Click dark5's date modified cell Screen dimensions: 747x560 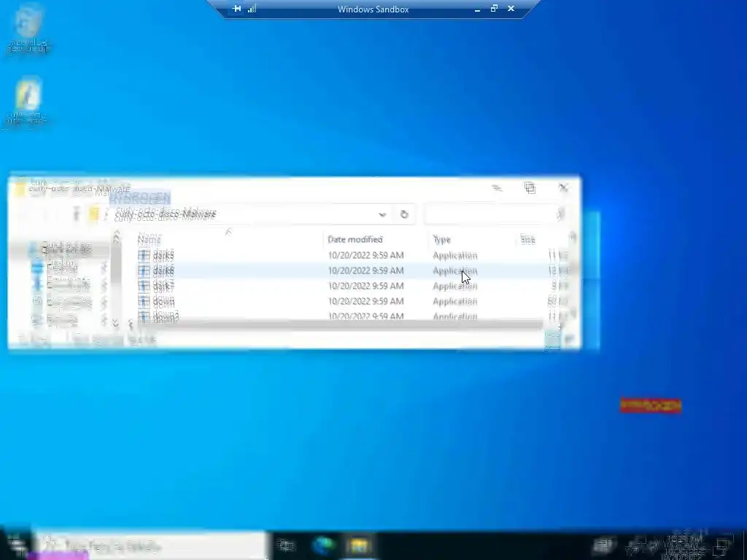365,255
